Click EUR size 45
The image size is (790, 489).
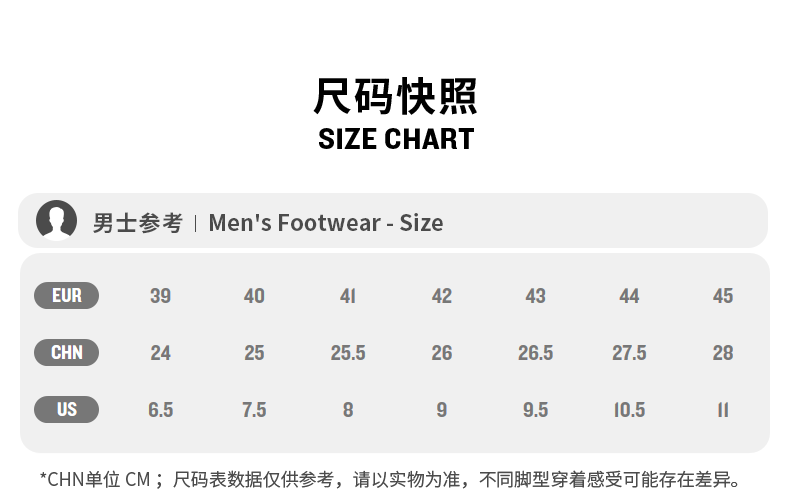723,296
